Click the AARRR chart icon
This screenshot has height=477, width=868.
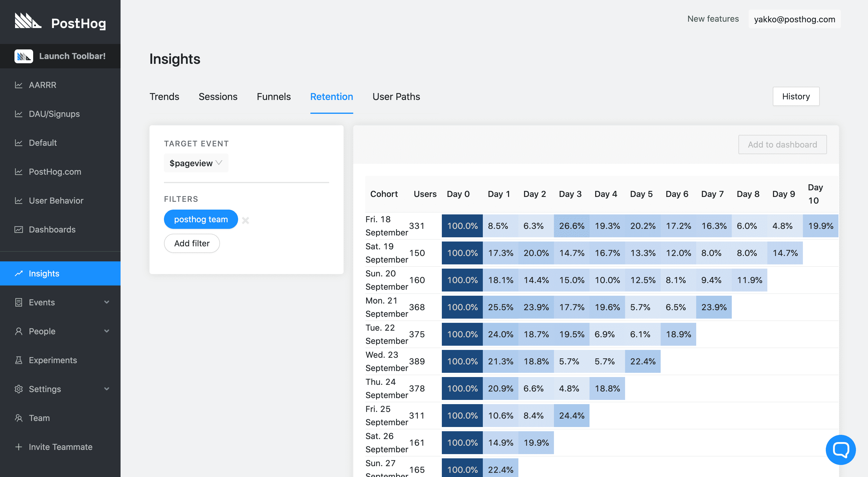18,85
